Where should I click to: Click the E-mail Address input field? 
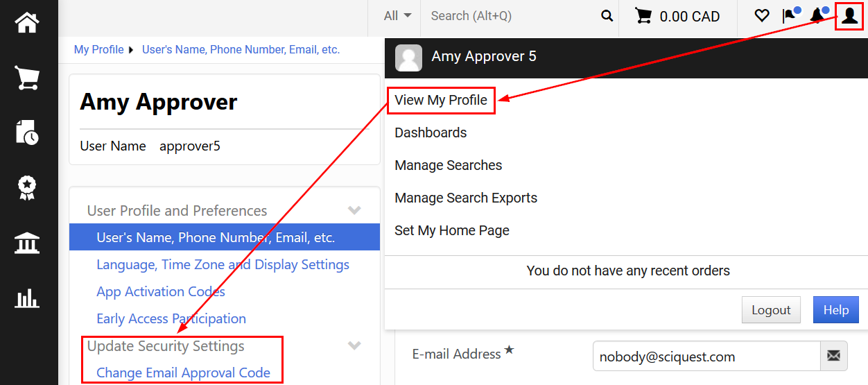click(x=706, y=357)
